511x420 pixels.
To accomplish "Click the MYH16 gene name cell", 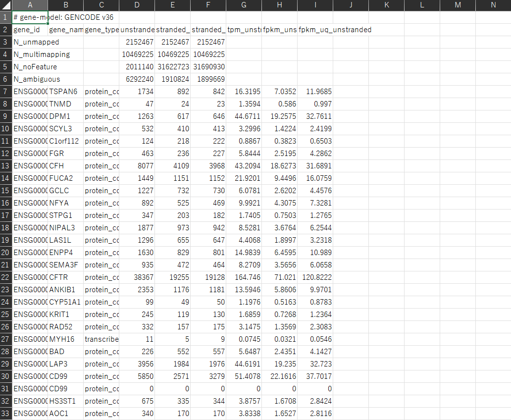I will [x=65, y=339].
